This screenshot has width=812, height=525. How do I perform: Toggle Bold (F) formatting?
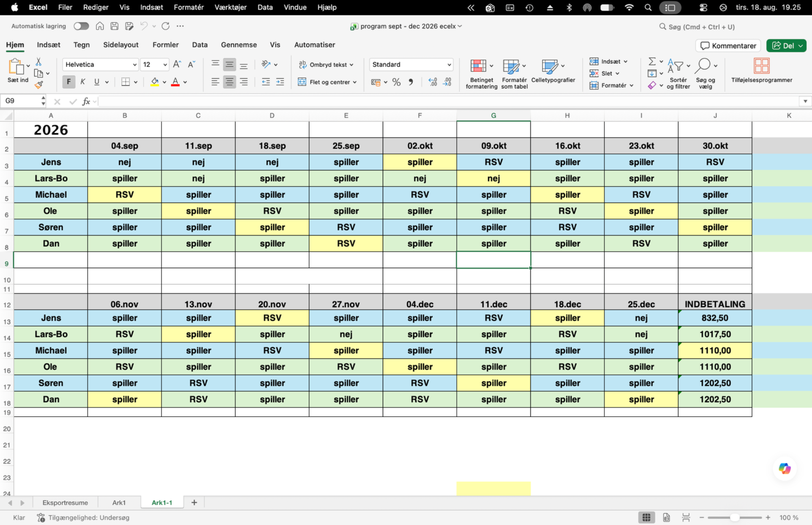[x=69, y=82]
